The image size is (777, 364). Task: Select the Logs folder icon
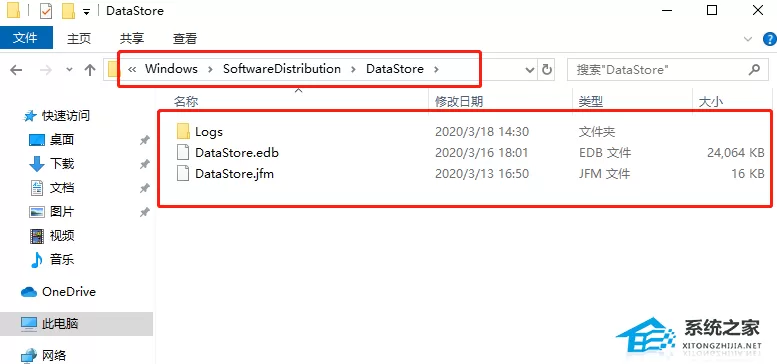tap(183, 132)
